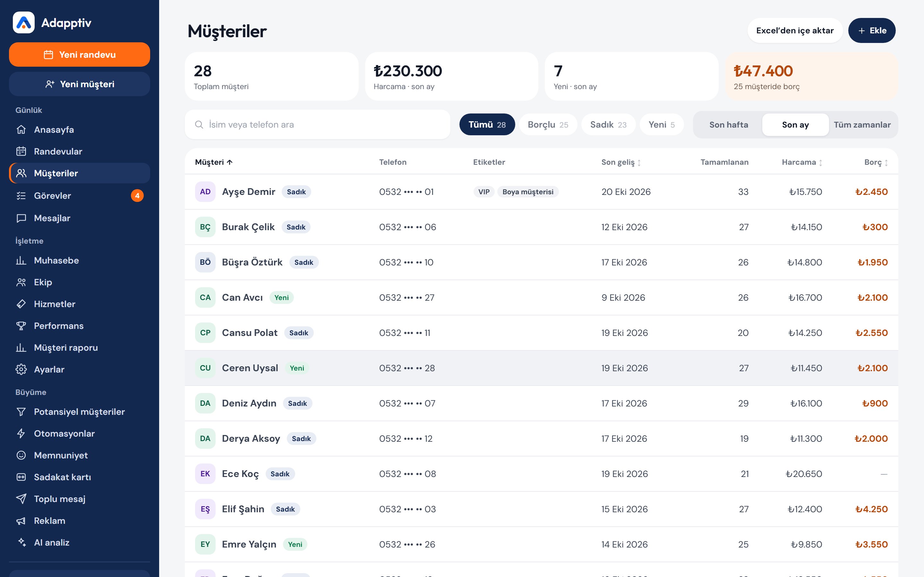Open Otomasyonlar via the lightning icon

click(x=21, y=433)
